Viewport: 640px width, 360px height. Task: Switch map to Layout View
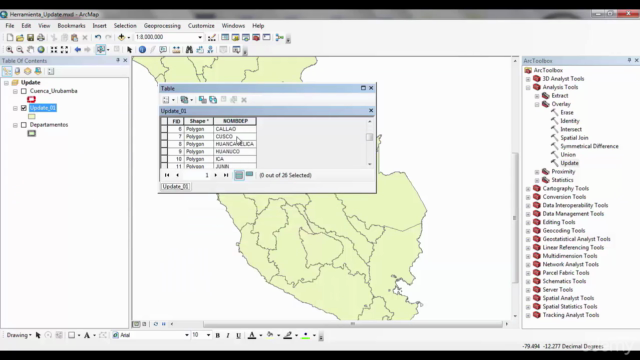pyautogui.click(x=144, y=324)
